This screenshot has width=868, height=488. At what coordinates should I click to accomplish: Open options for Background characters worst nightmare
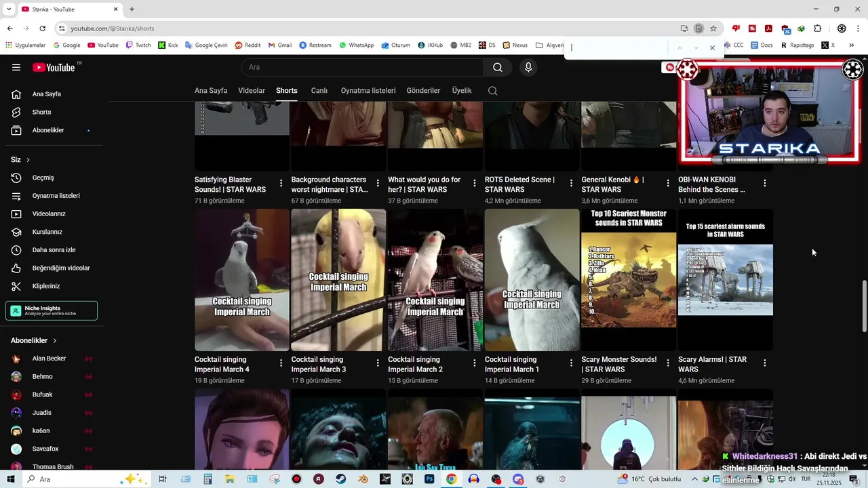point(378,184)
